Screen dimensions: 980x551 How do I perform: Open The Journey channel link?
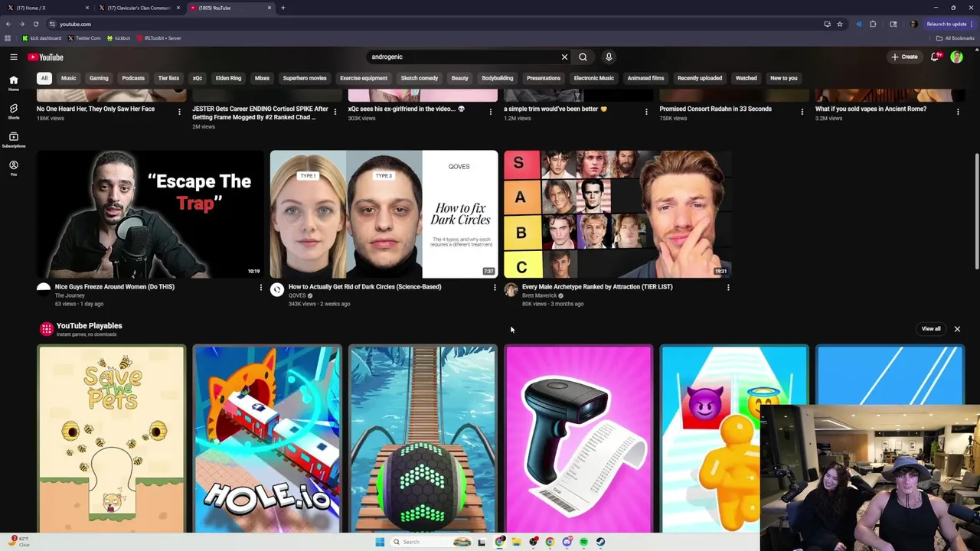coord(70,295)
